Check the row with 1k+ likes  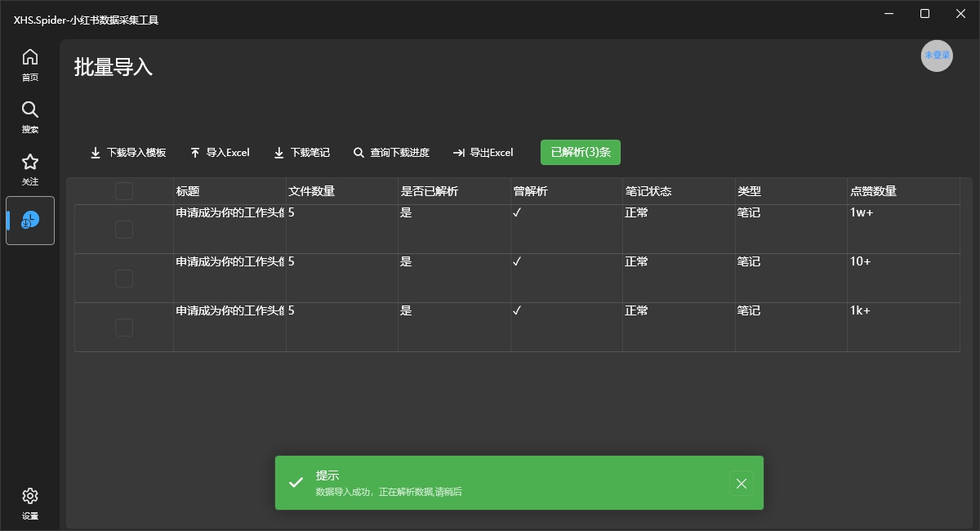124,328
